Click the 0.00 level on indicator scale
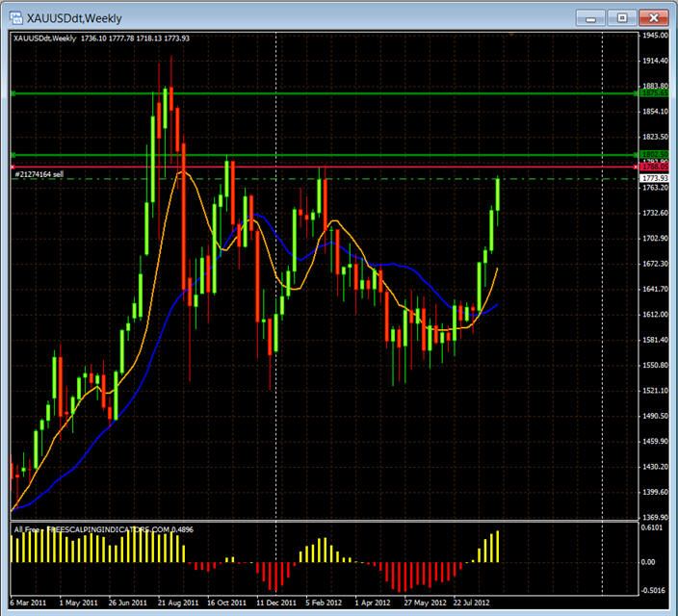 650,561
